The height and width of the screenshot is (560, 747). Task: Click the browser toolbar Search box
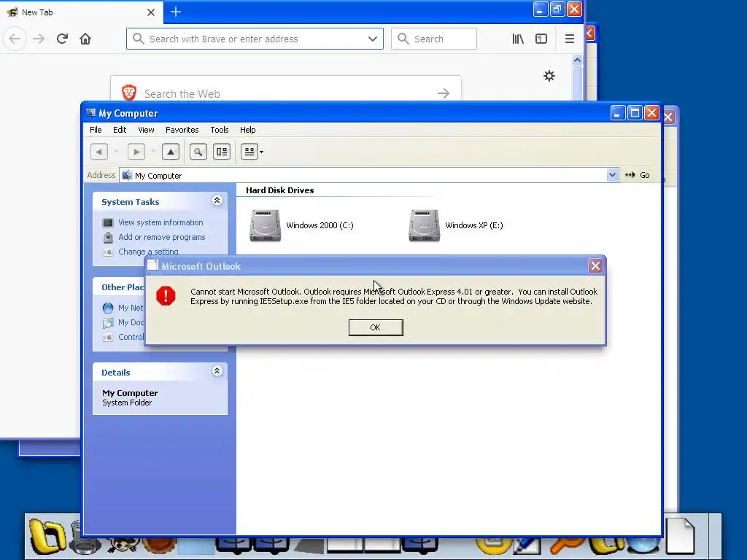pos(434,39)
